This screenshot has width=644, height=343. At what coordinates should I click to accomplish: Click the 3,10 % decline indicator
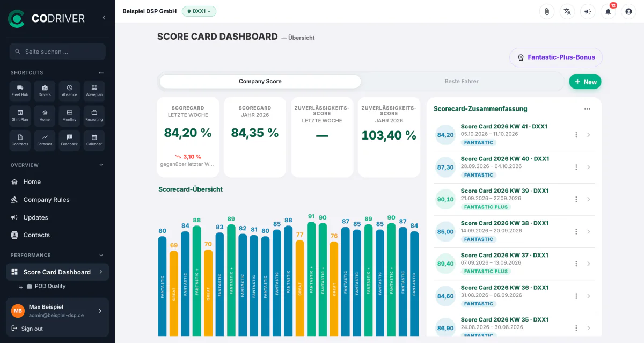point(188,157)
